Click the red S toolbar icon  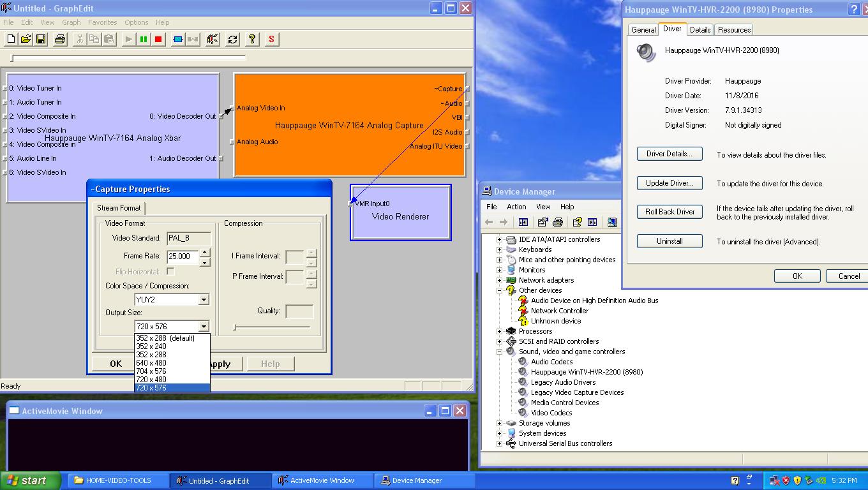[271, 40]
